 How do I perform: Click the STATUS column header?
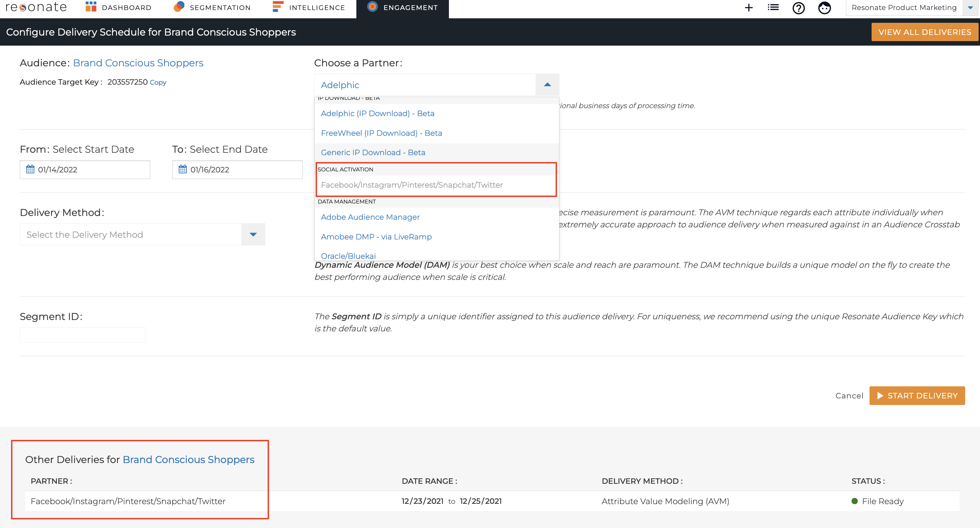(x=868, y=481)
